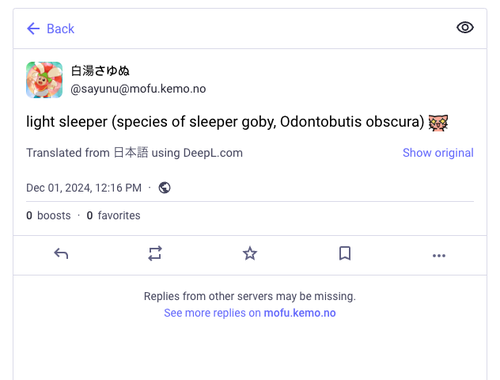Show original untranslated post

(438, 153)
